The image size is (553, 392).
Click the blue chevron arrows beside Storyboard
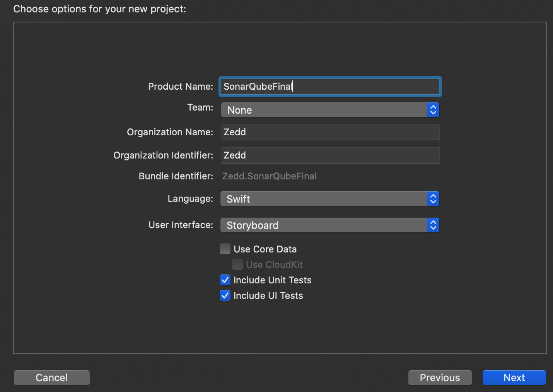[x=433, y=225]
